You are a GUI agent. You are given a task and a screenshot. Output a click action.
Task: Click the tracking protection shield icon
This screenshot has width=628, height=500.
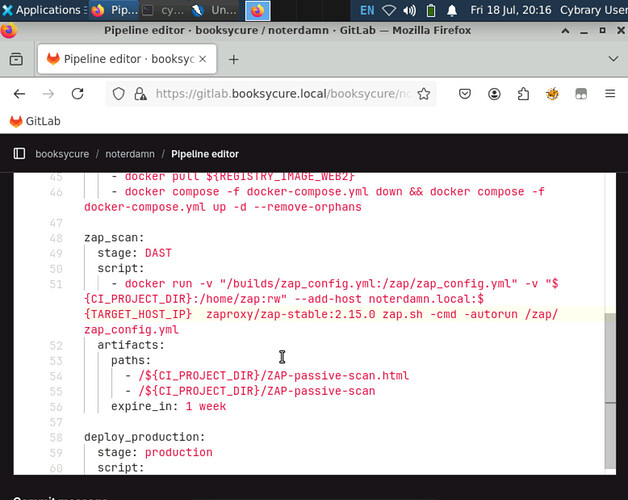tap(119, 94)
